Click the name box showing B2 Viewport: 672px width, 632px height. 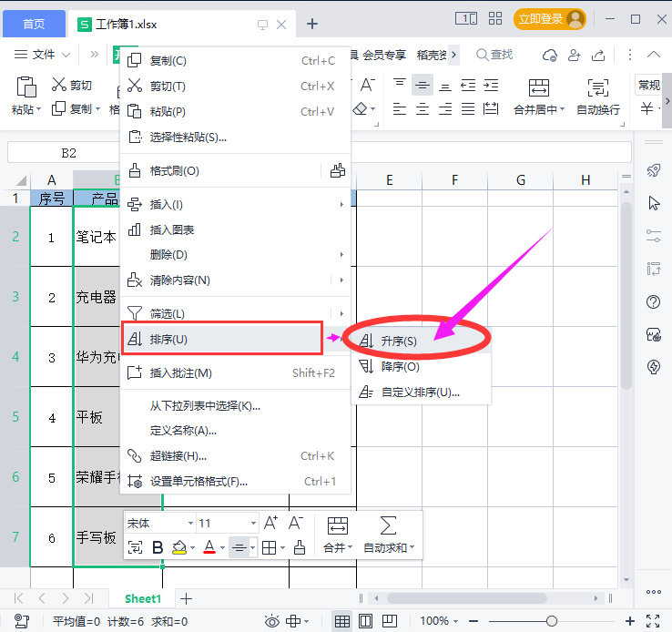click(x=68, y=153)
